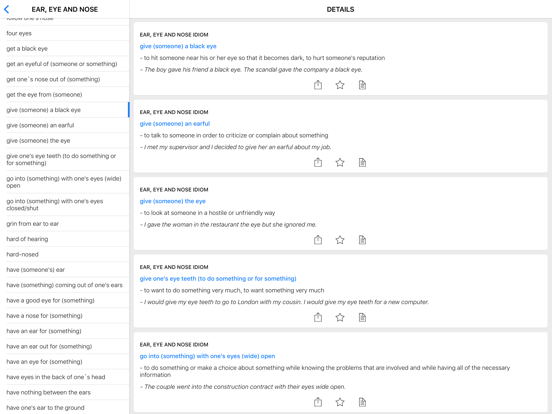Open note icon on 'eyes (wide) open' card
The height and width of the screenshot is (414, 552).
click(x=362, y=402)
